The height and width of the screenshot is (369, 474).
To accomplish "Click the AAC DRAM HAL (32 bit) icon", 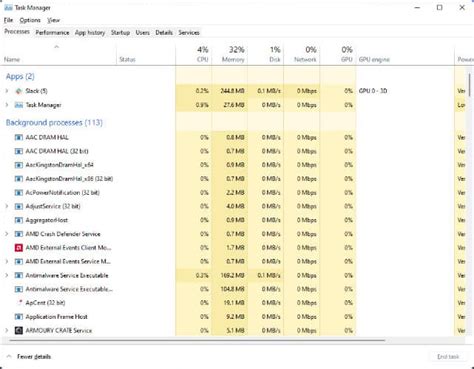I will (x=19, y=151).
